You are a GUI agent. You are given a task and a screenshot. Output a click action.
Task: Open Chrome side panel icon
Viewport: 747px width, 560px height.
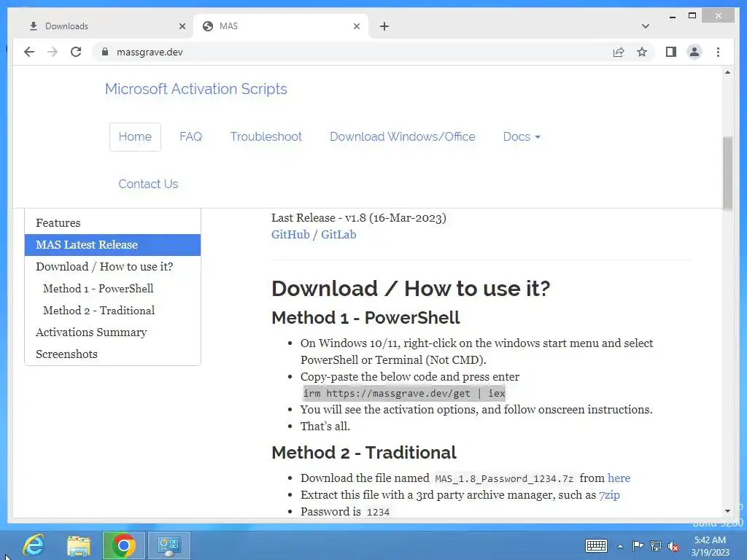point(671,52)
